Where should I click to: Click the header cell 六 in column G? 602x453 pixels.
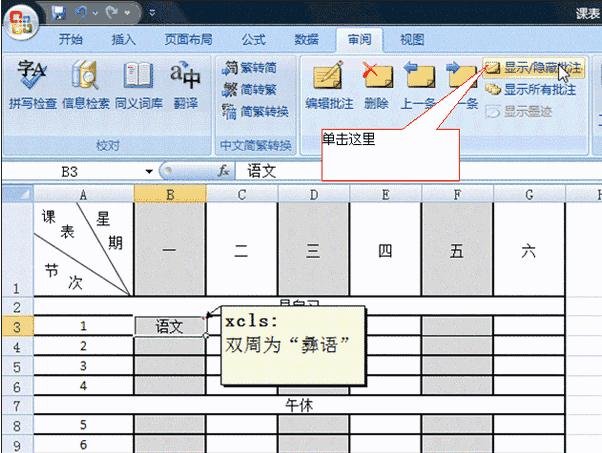click(529, 249)
